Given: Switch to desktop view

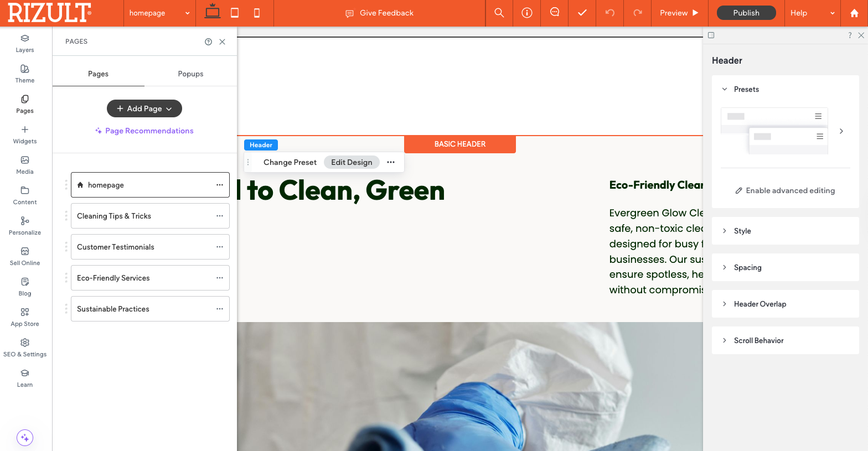Looking at the screenshot, I should click(212, 12).
